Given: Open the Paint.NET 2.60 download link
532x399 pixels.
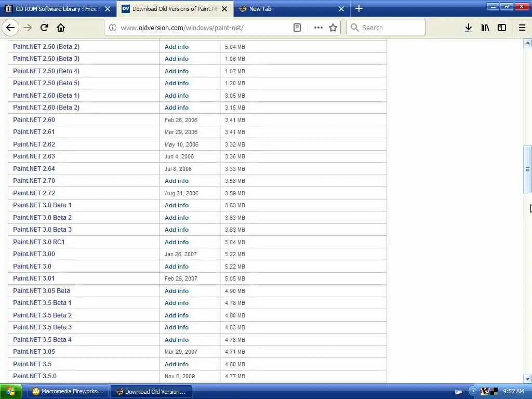Looking at the screenshot, I should click(x=34, y=120).
